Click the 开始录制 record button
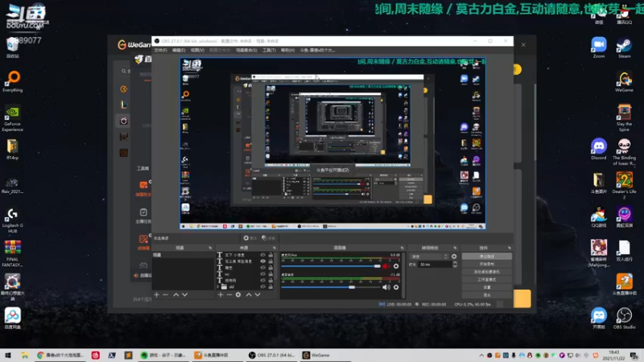The image size is (644, 362). point(487,264)
